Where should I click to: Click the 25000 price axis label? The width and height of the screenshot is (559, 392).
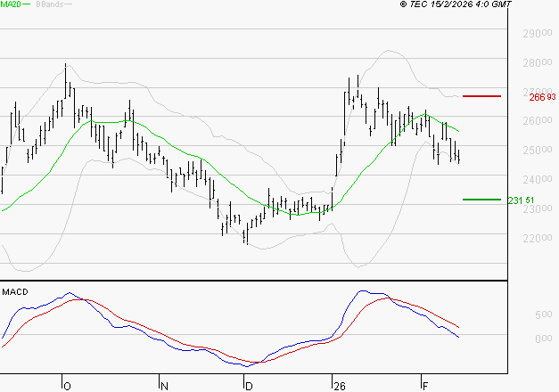(x=538, y=150)
